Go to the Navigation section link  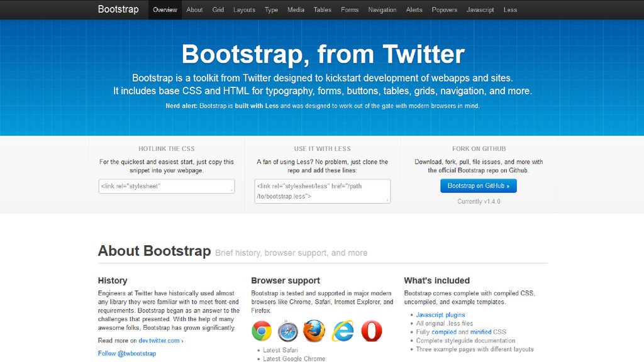382,10
